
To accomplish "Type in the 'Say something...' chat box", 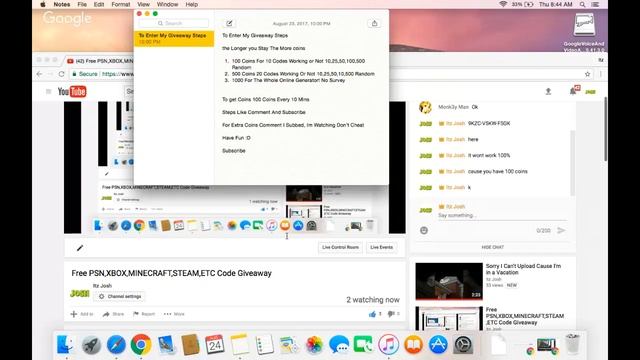I will pos(502,216).
